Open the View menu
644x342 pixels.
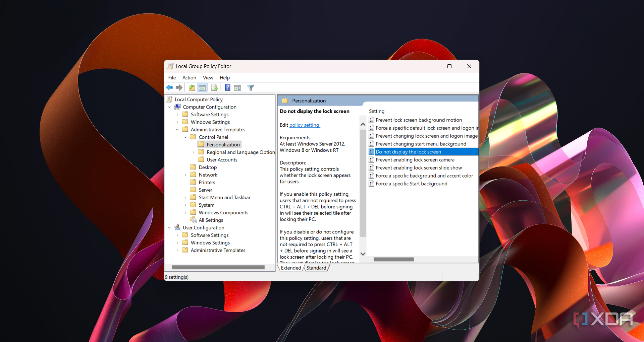208,78
